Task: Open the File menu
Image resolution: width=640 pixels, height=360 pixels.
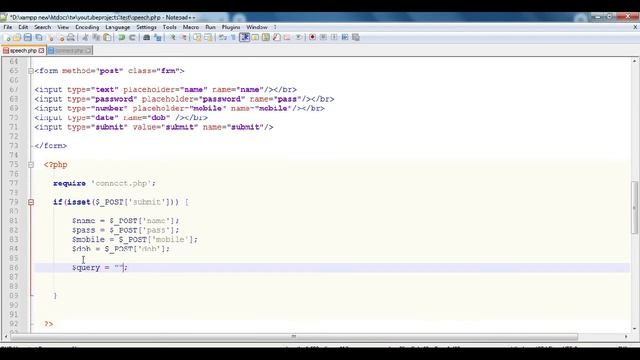Action: tap(7, 27)
